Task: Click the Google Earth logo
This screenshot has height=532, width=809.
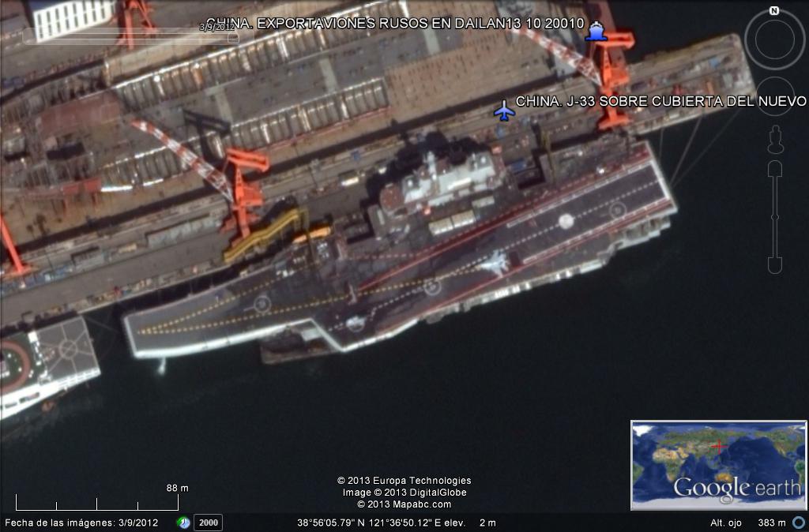Action: (736, 488)
